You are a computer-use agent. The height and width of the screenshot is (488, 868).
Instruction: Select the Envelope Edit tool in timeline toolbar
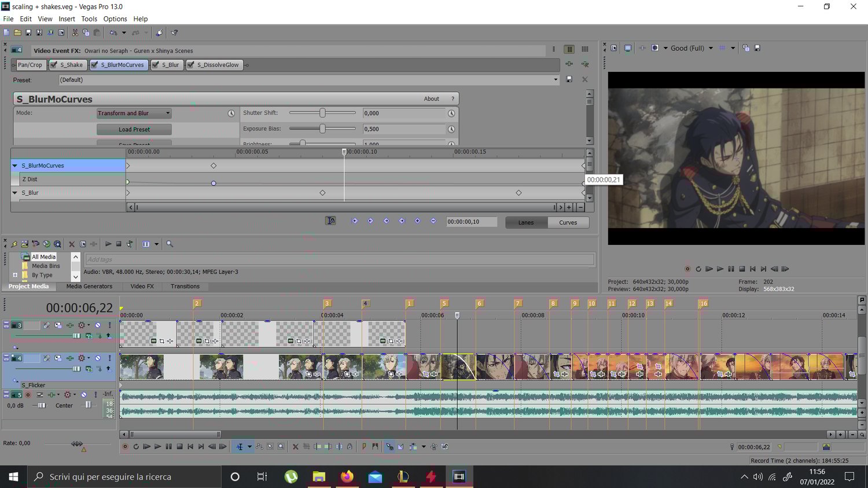(259, 447)
